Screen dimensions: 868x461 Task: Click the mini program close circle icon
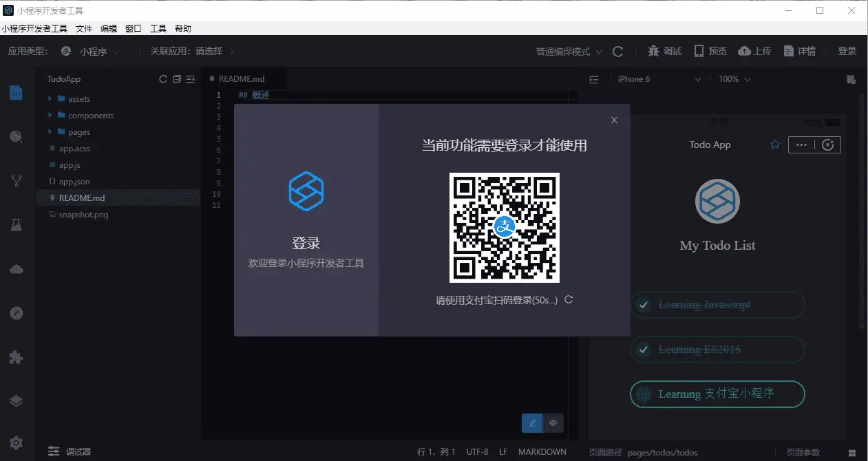pos(829,144)
